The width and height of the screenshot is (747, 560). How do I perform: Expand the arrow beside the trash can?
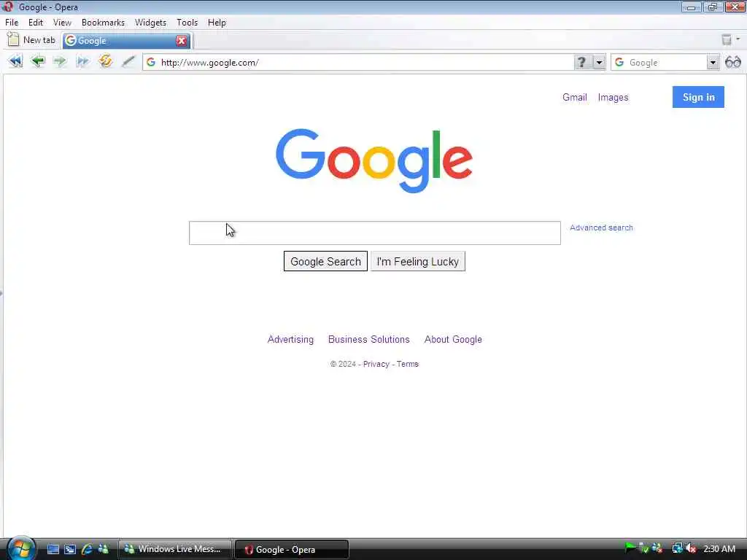coord(738,39)
